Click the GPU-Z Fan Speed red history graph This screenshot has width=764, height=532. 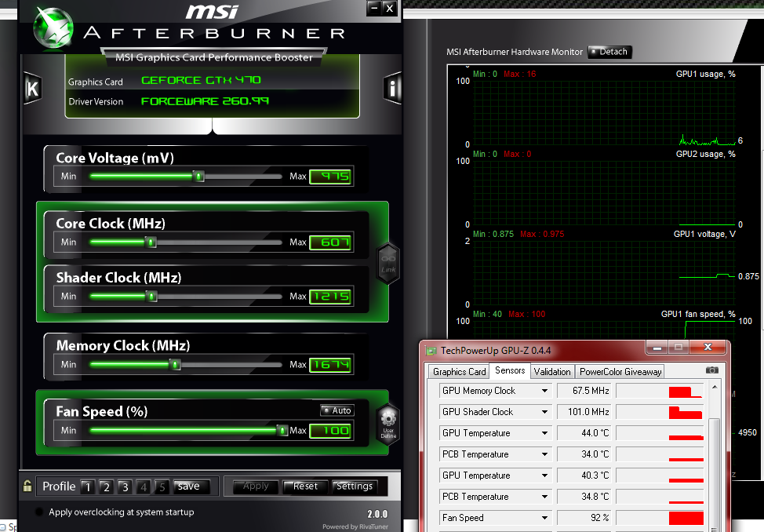click(x=660, y=518)
